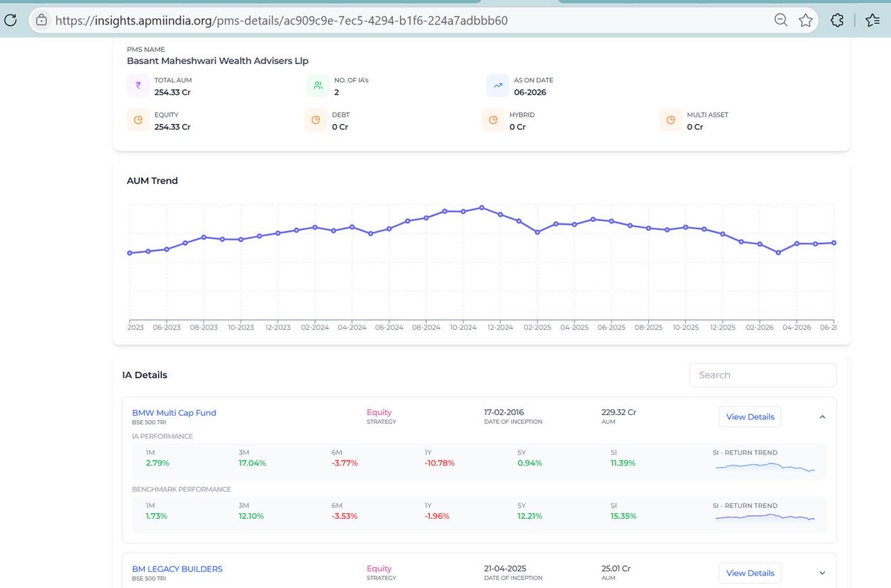Open the BM LEGACY BUILDERS link
This screenshot has width=891, height=588.
177,569
